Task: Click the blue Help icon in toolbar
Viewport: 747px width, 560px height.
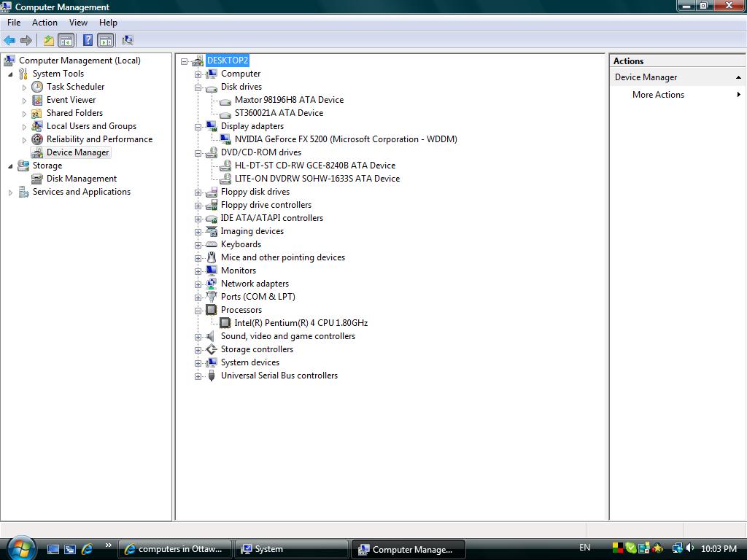Action: 88,41
